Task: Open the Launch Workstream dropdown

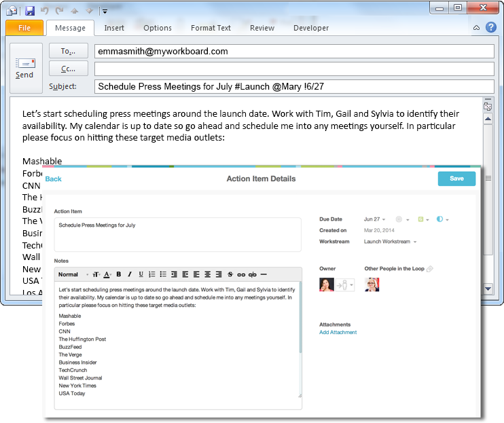Action: (390, 242)
